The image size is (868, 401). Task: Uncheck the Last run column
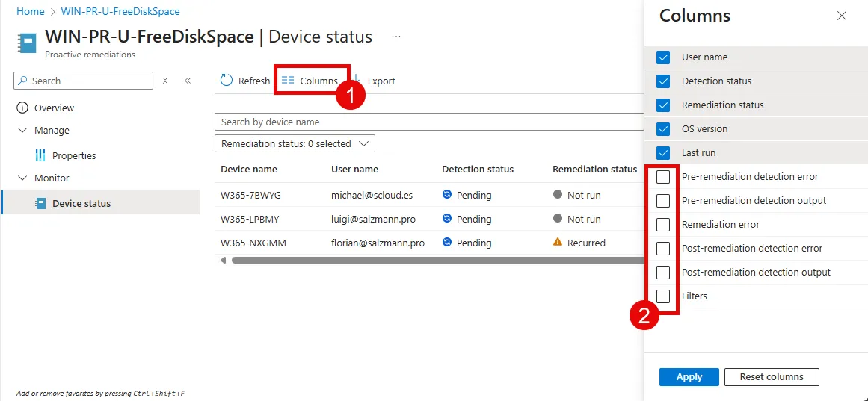click(662, 152)
